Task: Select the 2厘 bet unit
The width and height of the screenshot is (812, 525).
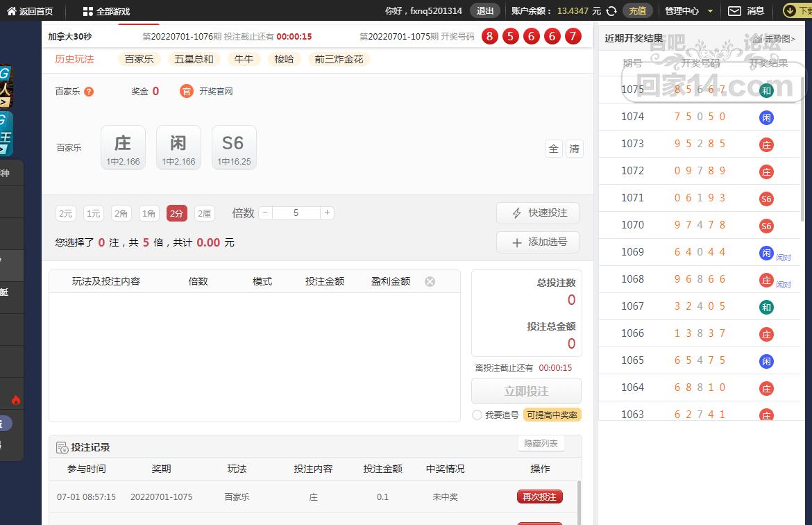Action: (x=204, y=214)
